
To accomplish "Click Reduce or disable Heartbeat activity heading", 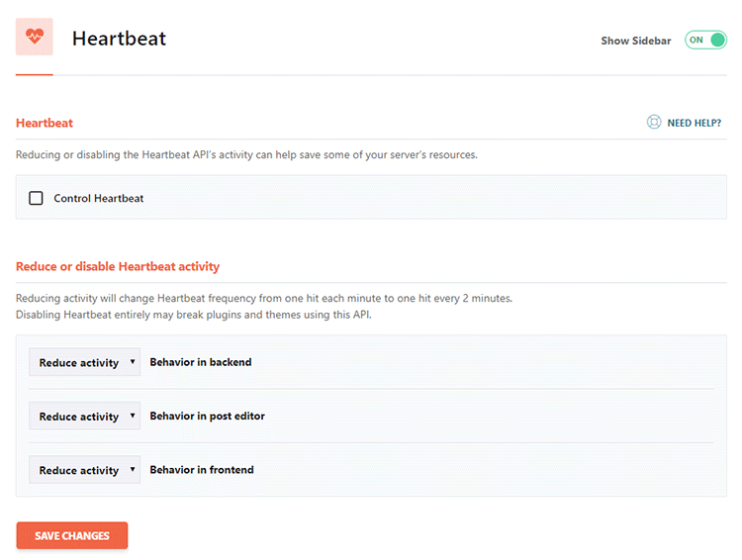I will pyautogui.click(x=118, y=266).
